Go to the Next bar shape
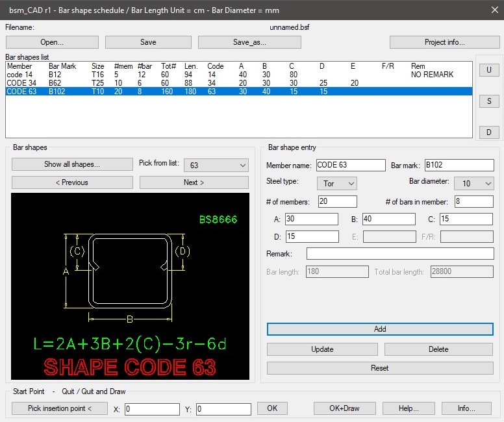 (x=194, y=182)
